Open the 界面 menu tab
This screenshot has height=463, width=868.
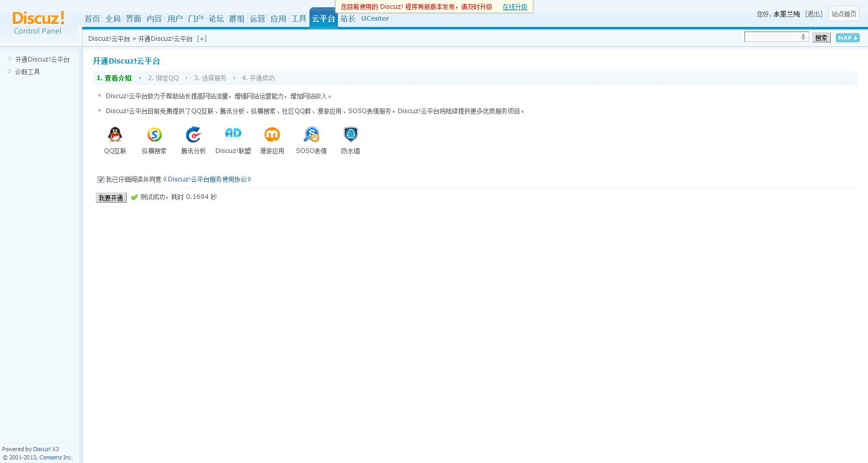(x=134, y=19)
